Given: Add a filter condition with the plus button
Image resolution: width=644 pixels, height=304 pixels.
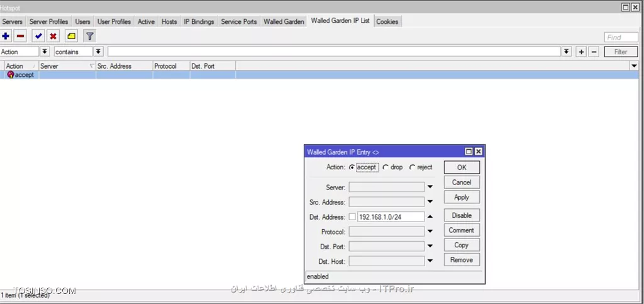Looking at the screenshot, I should (581, 52).
